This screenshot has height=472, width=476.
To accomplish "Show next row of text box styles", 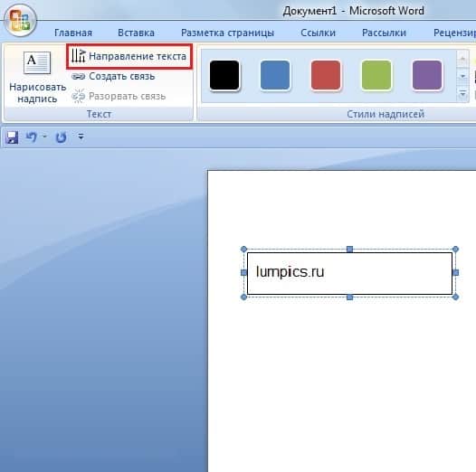I will tap(462, 76).
